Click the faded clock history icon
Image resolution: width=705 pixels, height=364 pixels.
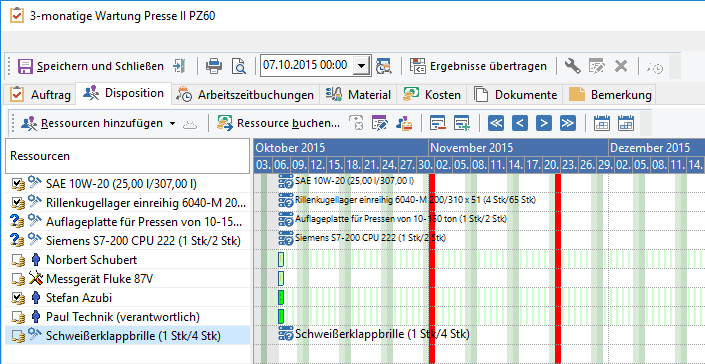pyautogui.click(x=655, y=67)
